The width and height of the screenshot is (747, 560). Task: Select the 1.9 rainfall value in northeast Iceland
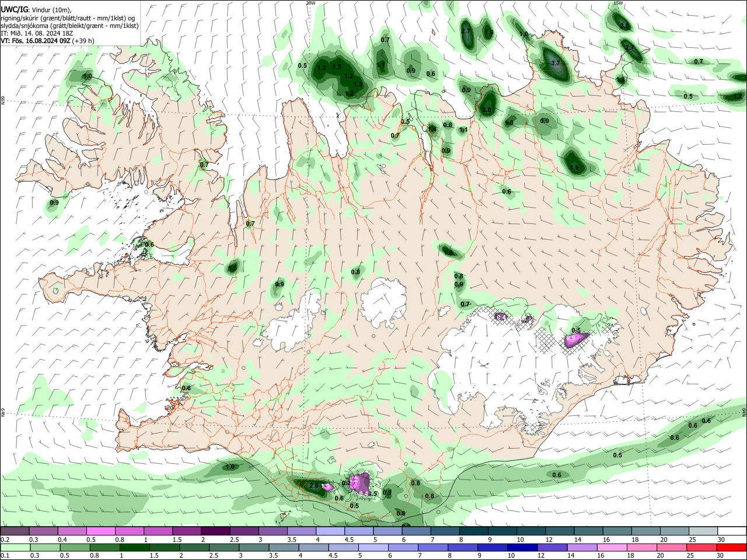(574, 167)
